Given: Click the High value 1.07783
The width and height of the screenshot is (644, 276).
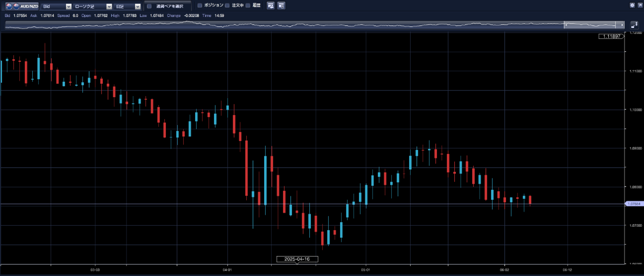Looking at the screenshot, I should tap(129, 15).
